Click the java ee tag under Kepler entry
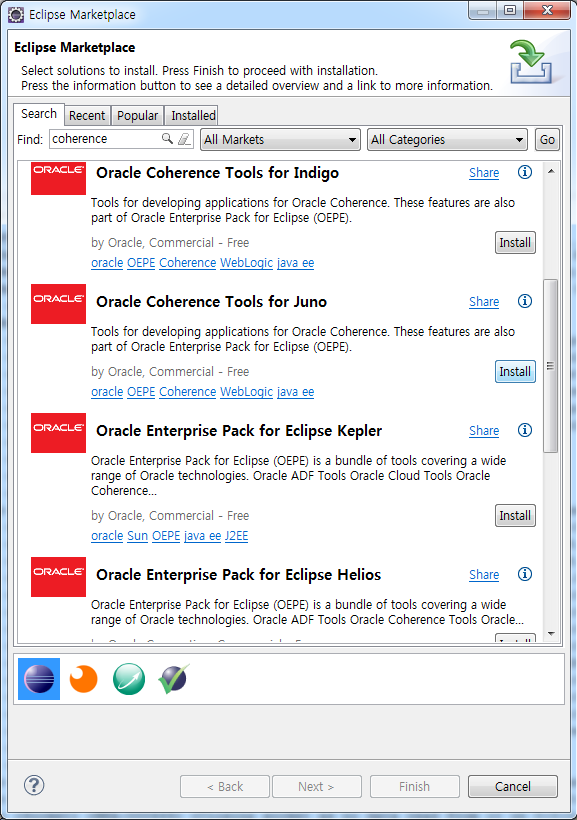The image size is (577, 820). click(202, 536)
